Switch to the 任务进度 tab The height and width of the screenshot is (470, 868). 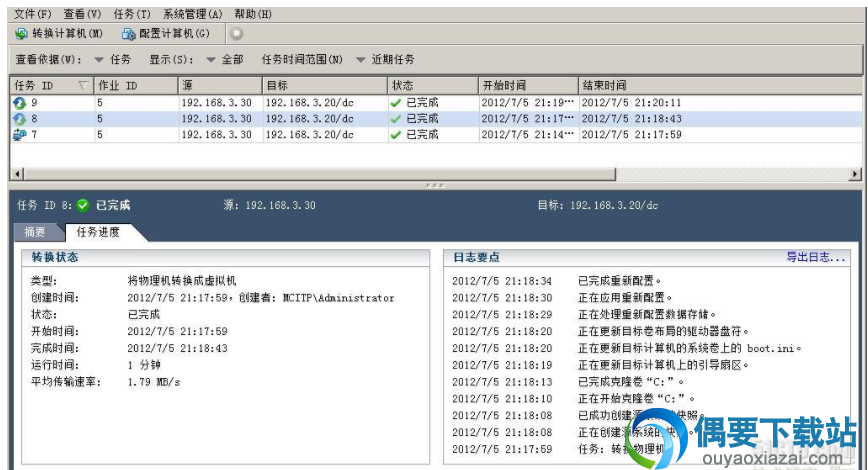(x=98, y=232)
